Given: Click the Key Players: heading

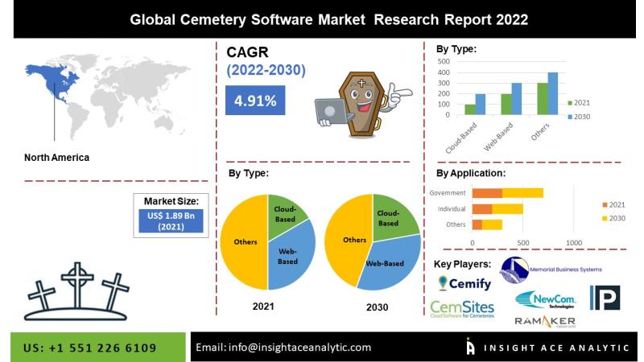Looking at the screenshot, I should (462, 264).
